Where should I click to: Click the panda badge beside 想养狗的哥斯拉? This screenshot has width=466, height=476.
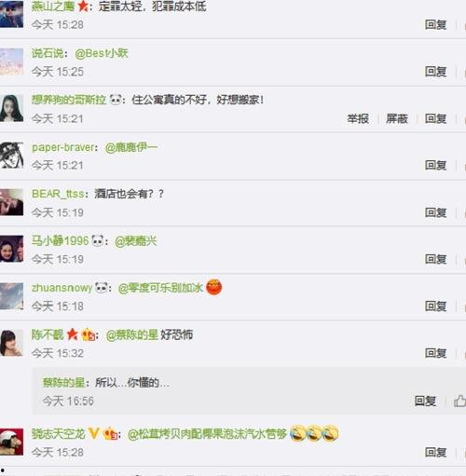(116, 100)
